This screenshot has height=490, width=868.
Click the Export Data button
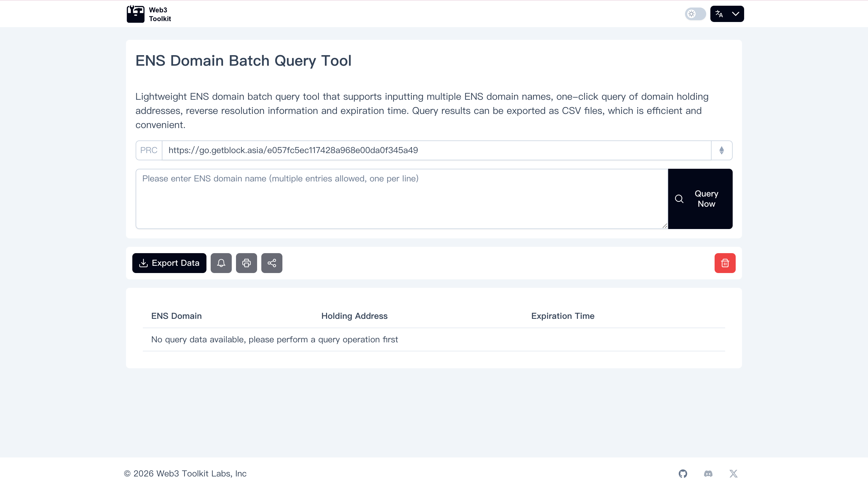(169, 263)
